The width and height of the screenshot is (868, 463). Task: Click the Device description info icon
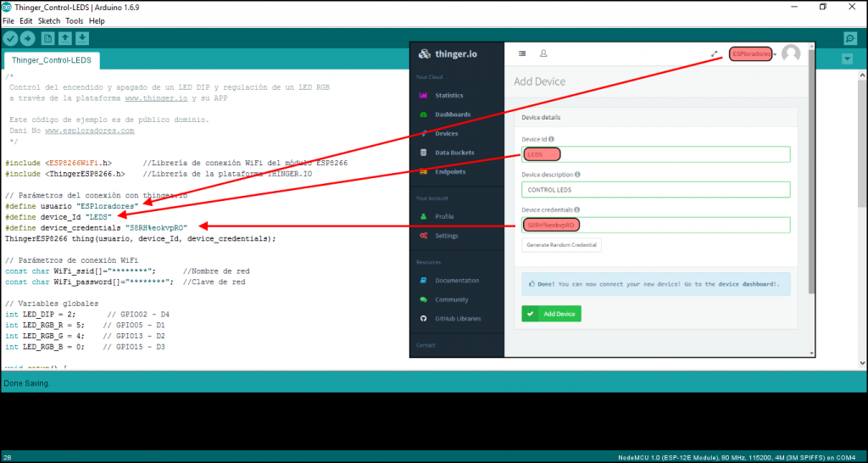tap(577, 175)
